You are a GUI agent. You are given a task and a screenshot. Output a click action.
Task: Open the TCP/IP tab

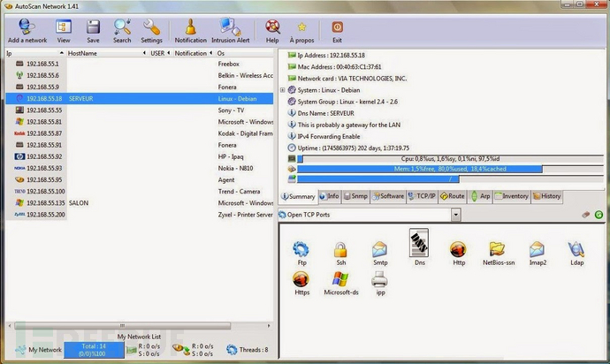422,196
